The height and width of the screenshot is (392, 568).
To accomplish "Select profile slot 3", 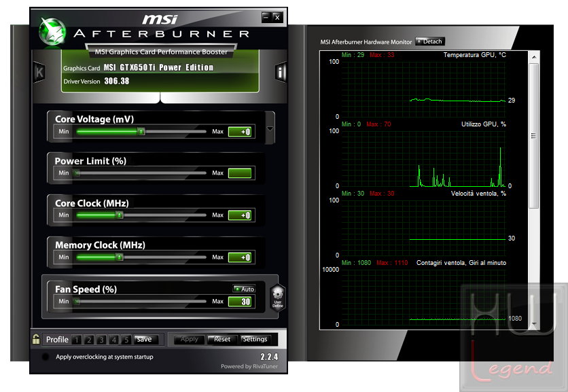I will (101, 340).
